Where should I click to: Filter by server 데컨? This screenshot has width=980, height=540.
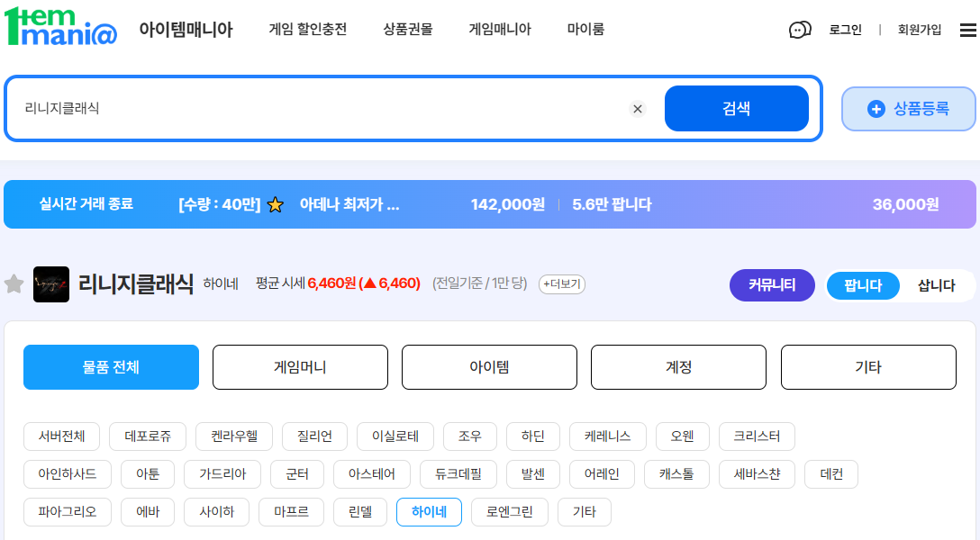tap(831, 474)
